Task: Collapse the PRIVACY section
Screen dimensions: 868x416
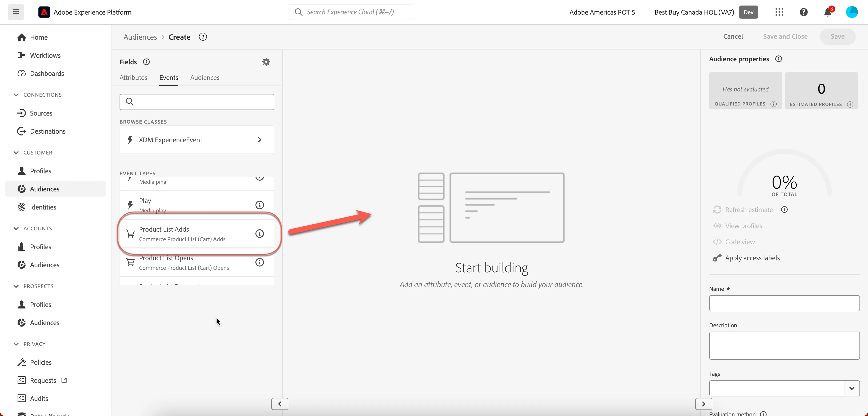Action: click(16, 344)
